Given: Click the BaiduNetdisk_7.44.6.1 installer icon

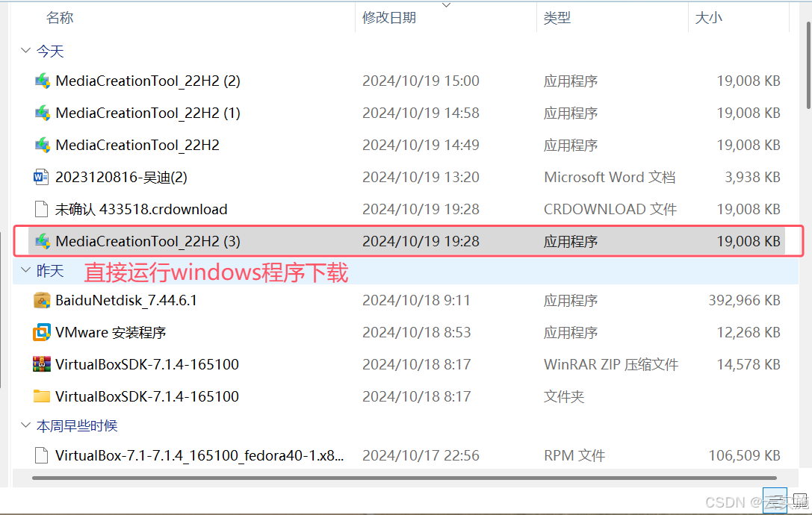Looking at the screenshot, I should [x=41, y=300].
